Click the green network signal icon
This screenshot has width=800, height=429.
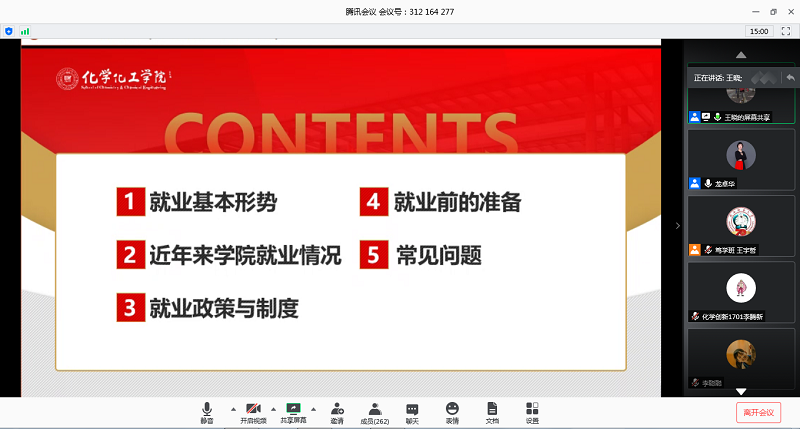pos(25,32)
